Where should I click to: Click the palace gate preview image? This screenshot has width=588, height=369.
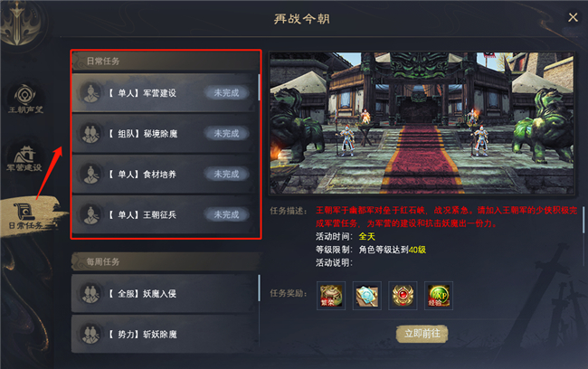tap(422, 123)
